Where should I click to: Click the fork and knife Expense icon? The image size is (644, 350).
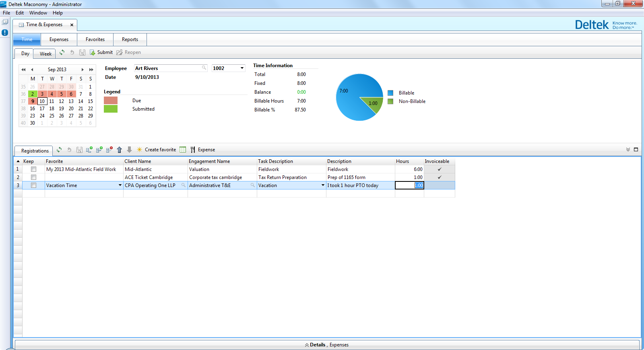tap(193, 150)
